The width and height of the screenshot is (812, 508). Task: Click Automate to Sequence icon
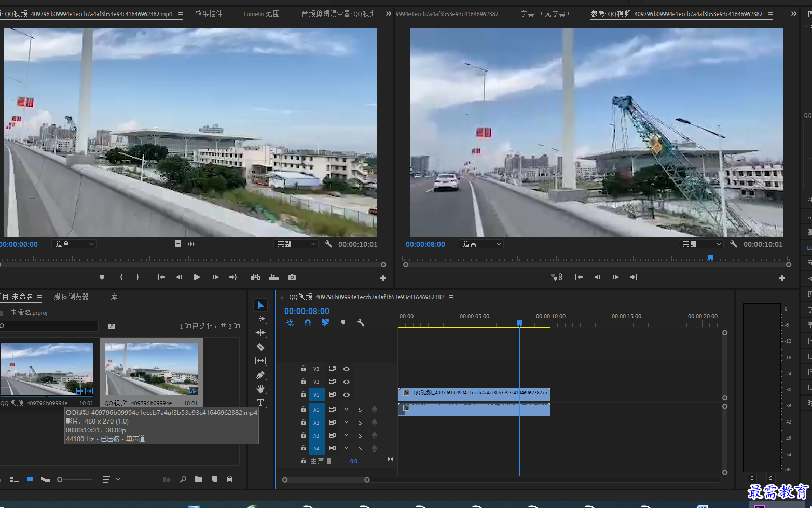pos(167,479)
